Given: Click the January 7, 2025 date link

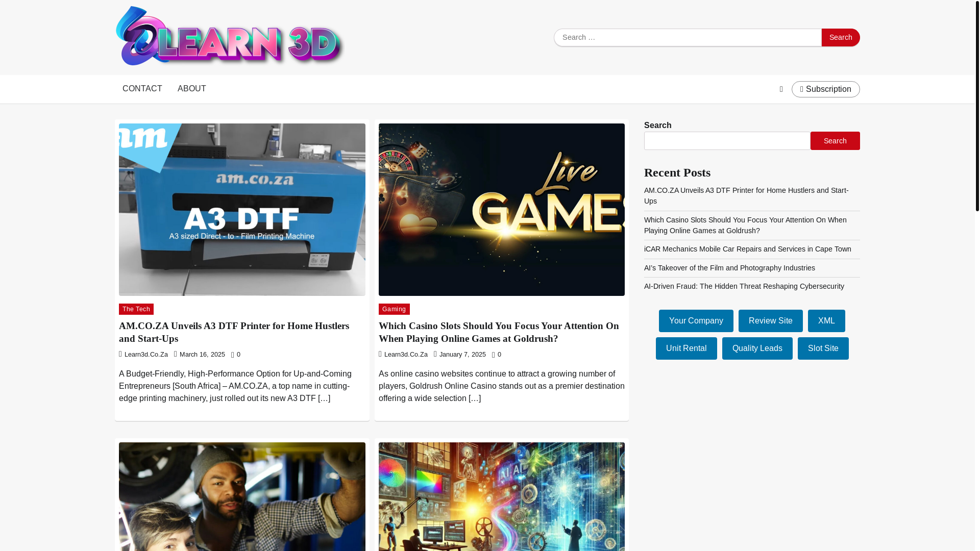Looking at the screenshot, I should click(462, 355).
